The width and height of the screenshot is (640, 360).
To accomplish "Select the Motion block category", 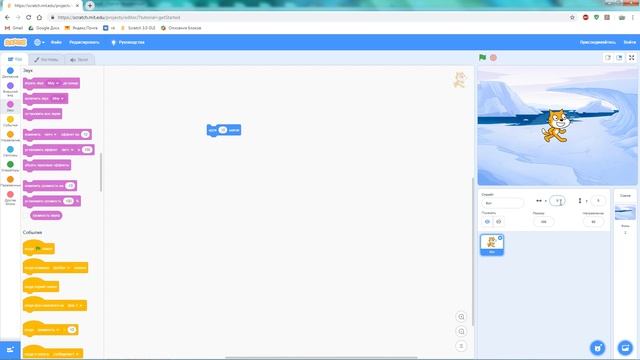I will tap(10, 73).
